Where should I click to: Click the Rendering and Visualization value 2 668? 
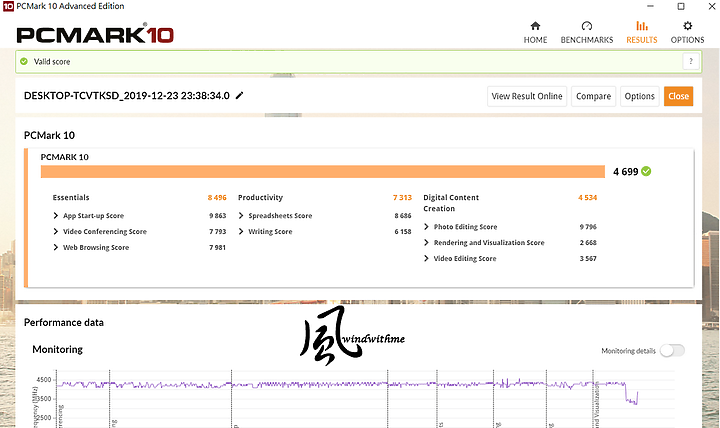tap(588, 242)
